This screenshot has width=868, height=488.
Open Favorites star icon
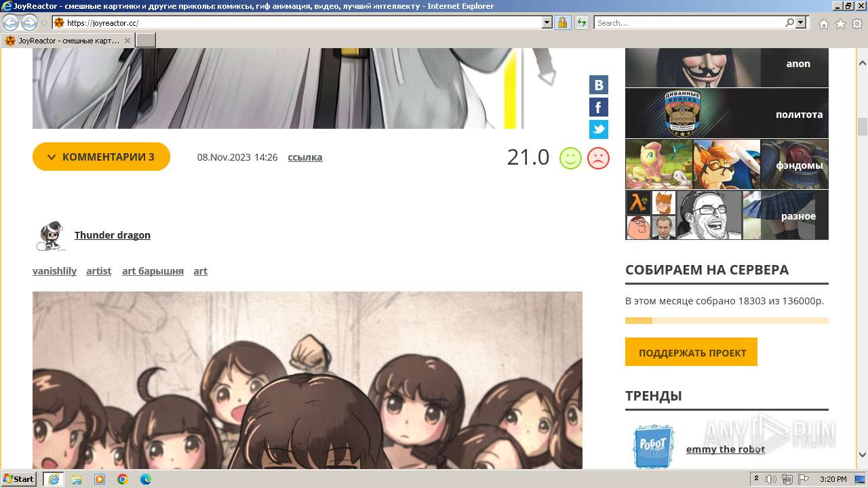[x=840, y=24]
